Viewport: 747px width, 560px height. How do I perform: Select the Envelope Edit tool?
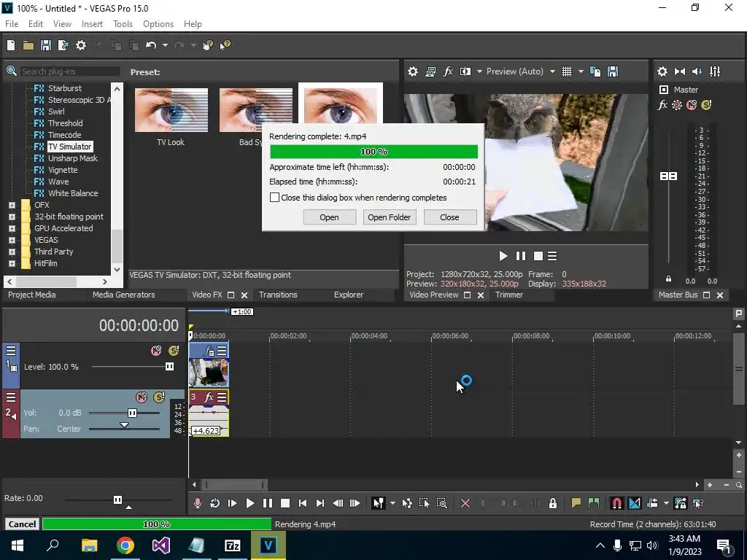point(407,503)
